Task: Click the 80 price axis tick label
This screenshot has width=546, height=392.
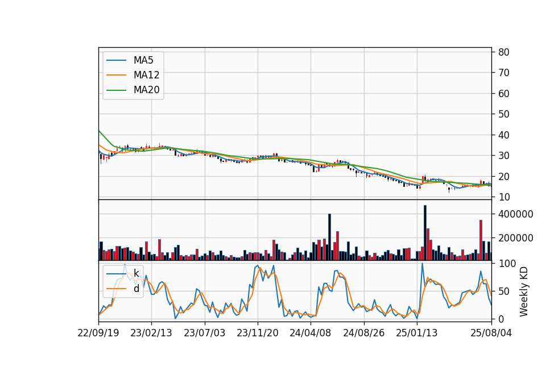Action: pyautogui.click(x=503, y=52)
